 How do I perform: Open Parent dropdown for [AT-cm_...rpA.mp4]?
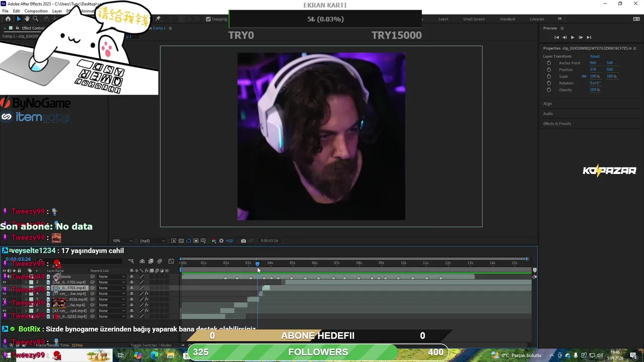point(112,311)
